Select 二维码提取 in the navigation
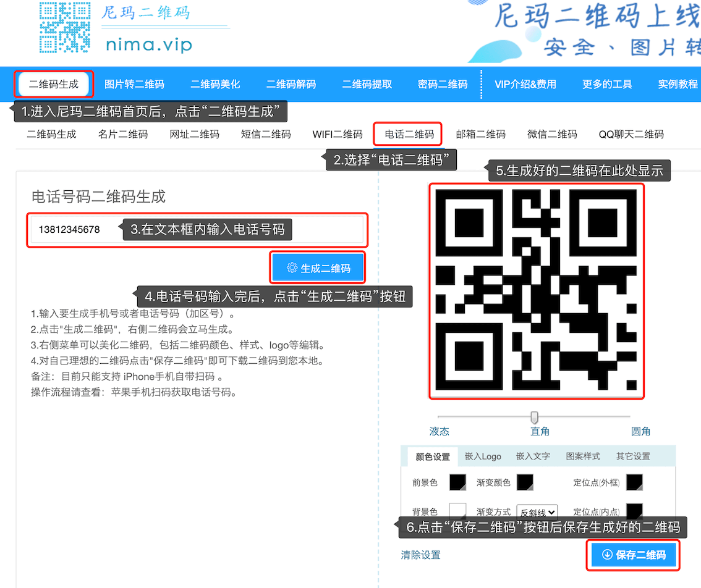This screenshot has height=588, width=701. coord(367,84)
